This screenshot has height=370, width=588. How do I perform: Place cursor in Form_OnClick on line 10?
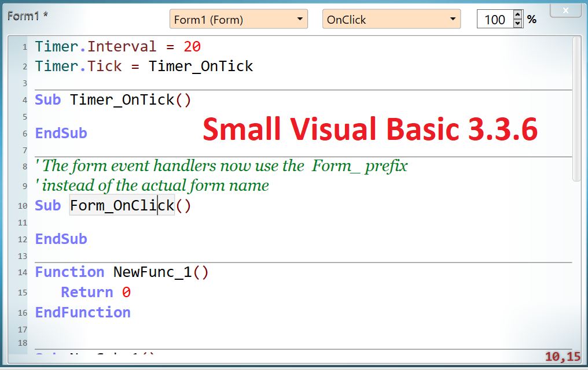[x=122, y=206]
